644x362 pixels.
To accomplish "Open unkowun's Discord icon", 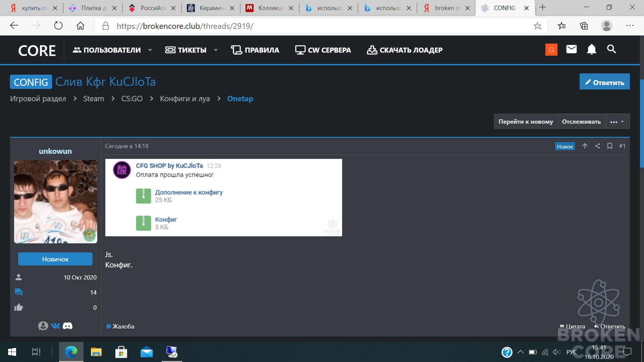I will coord(67,326).
